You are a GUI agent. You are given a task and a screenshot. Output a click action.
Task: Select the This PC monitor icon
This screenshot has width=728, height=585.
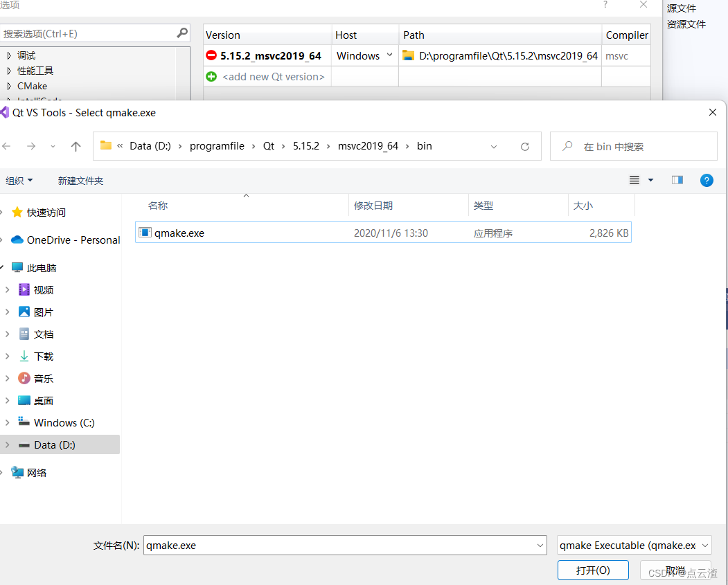[17, 267]
